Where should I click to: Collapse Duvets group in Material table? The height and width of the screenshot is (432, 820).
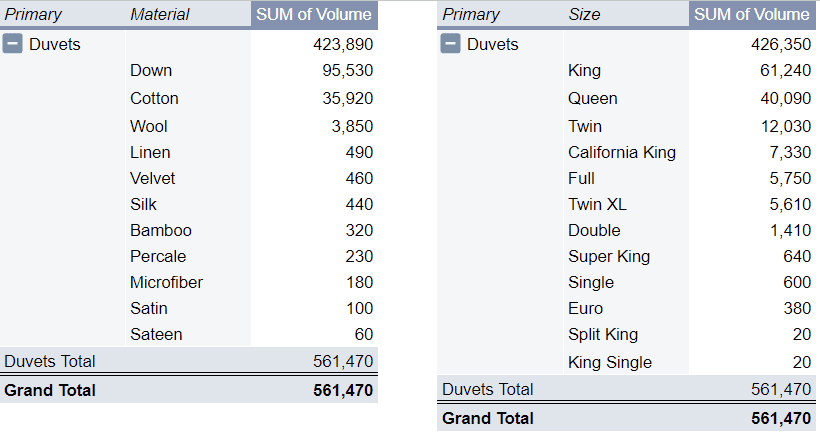point(14,44)
